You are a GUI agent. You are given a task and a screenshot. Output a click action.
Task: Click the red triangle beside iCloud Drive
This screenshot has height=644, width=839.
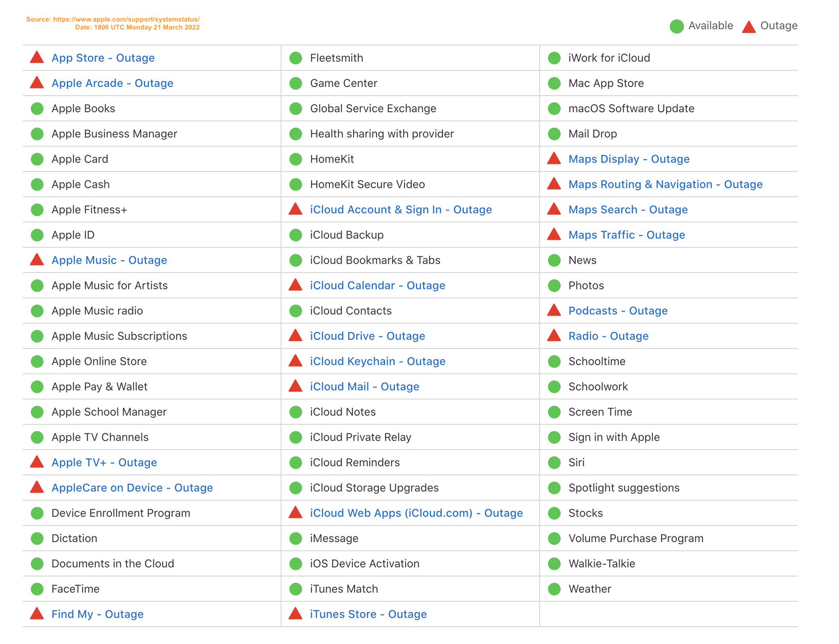coord(295,336)
